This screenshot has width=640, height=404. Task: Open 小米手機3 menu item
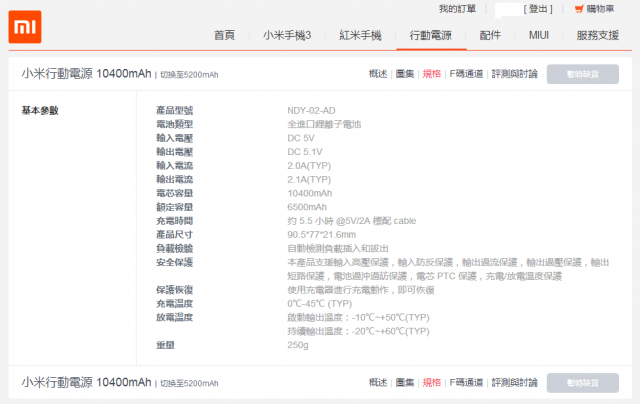tap(287, 36)
